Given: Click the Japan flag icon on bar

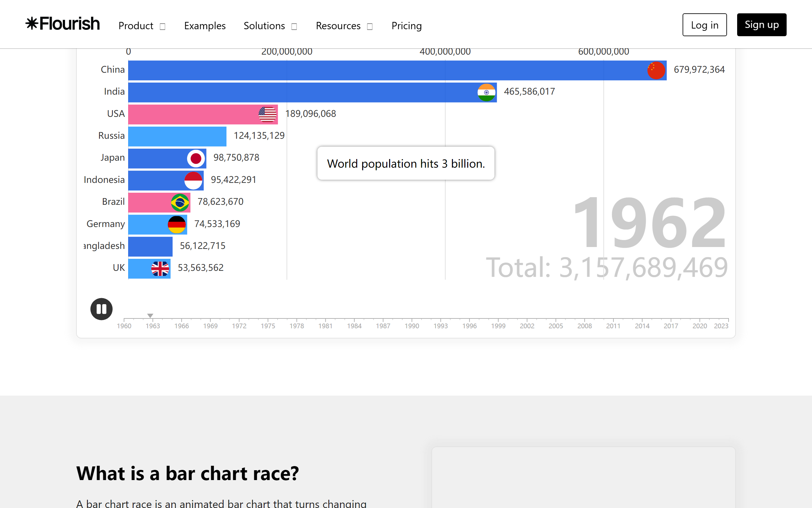Looking at the screenshot, I should pyautogui.click(x=196, y=158).
